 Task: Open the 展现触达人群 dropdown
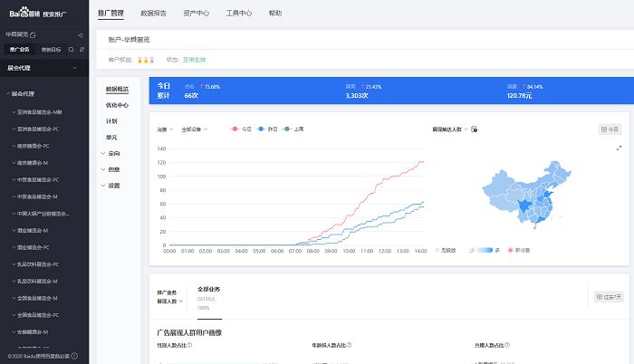pos(449,129)
